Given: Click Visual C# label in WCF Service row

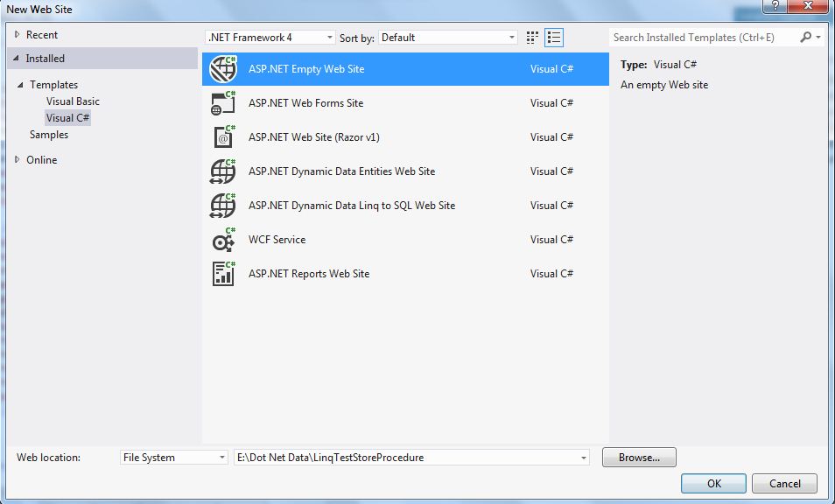Looking at the screenshot, I should tap(551, 240).
